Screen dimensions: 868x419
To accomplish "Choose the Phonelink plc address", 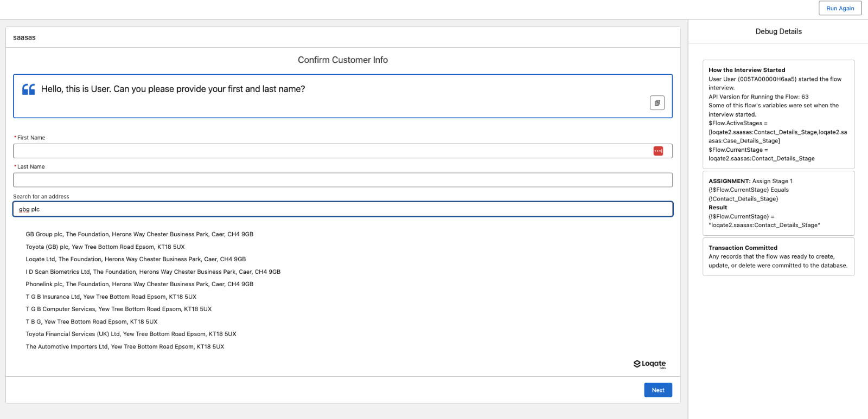I will (x=139, y=284).
